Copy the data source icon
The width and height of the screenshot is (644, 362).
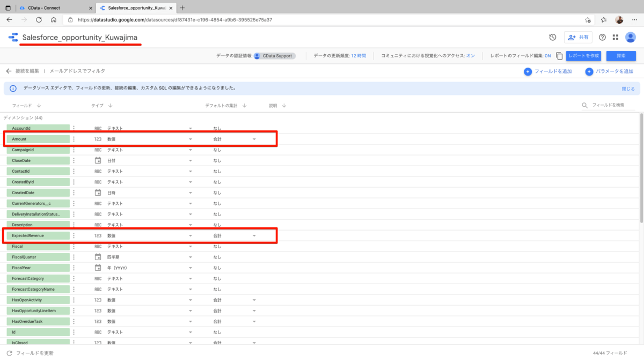(x=559, y=56)
